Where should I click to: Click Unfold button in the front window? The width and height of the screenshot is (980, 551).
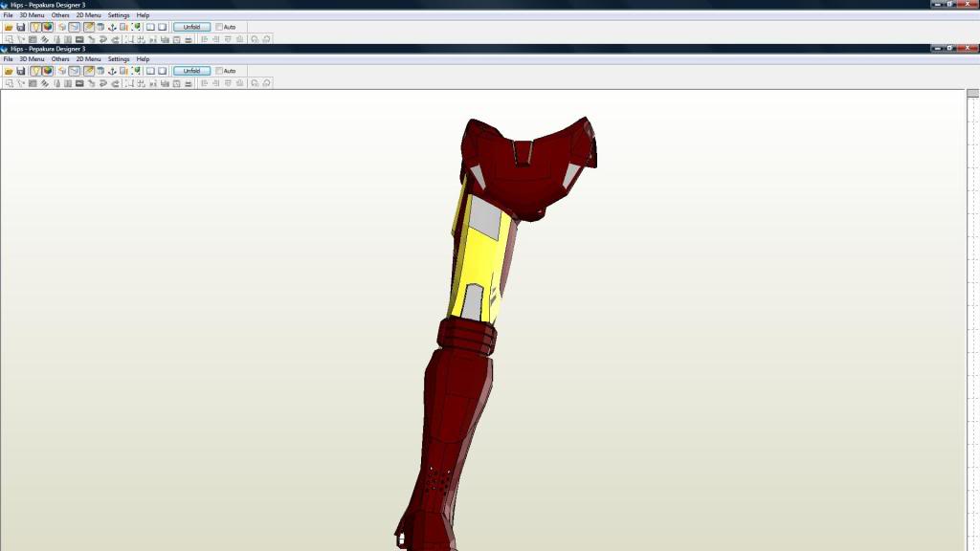(x=191, y=71)
